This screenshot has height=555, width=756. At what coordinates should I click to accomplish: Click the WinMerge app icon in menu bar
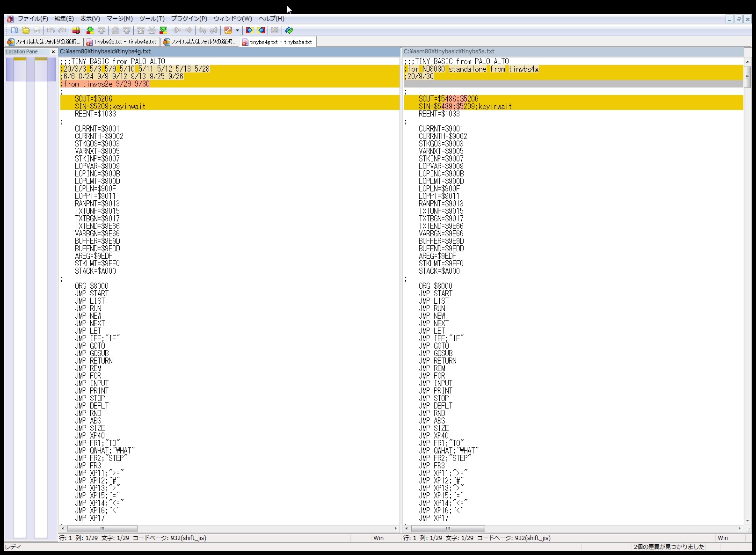[10, 19]
